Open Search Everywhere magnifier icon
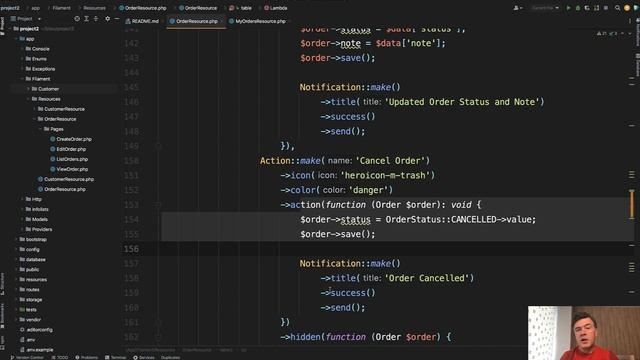Screen dimensions: 640x360 tap(618, 8)
